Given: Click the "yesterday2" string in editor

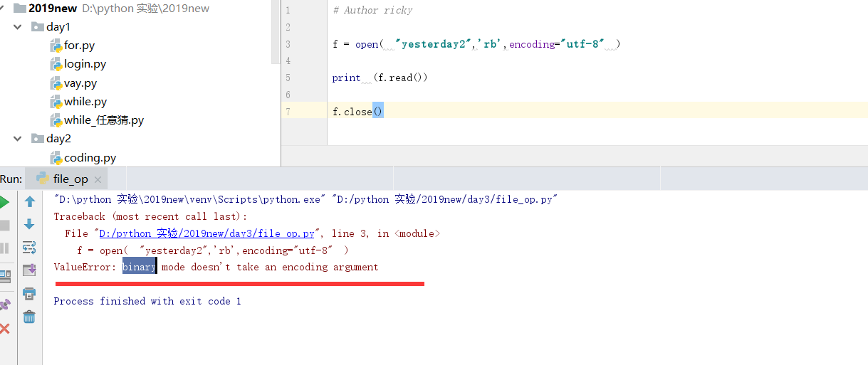Looking at the screenshot, I should click(x=434, y=44).
